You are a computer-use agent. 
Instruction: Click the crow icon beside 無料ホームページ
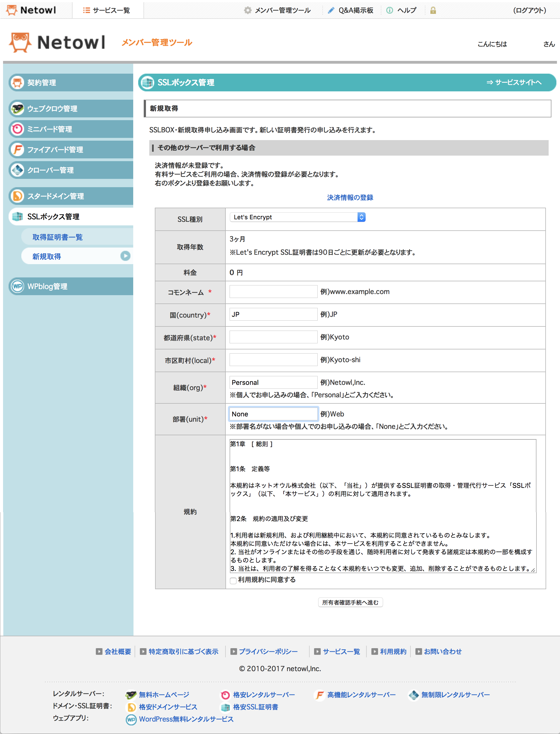point(131,695)
